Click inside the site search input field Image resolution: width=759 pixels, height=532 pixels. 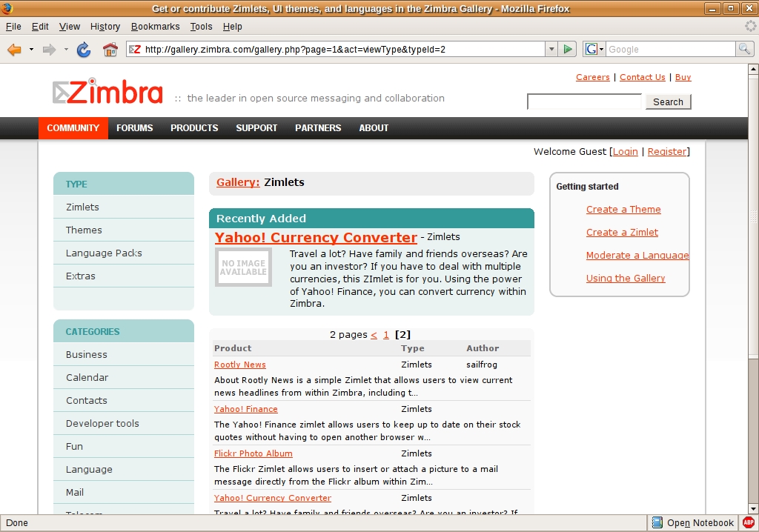(584, 102)
